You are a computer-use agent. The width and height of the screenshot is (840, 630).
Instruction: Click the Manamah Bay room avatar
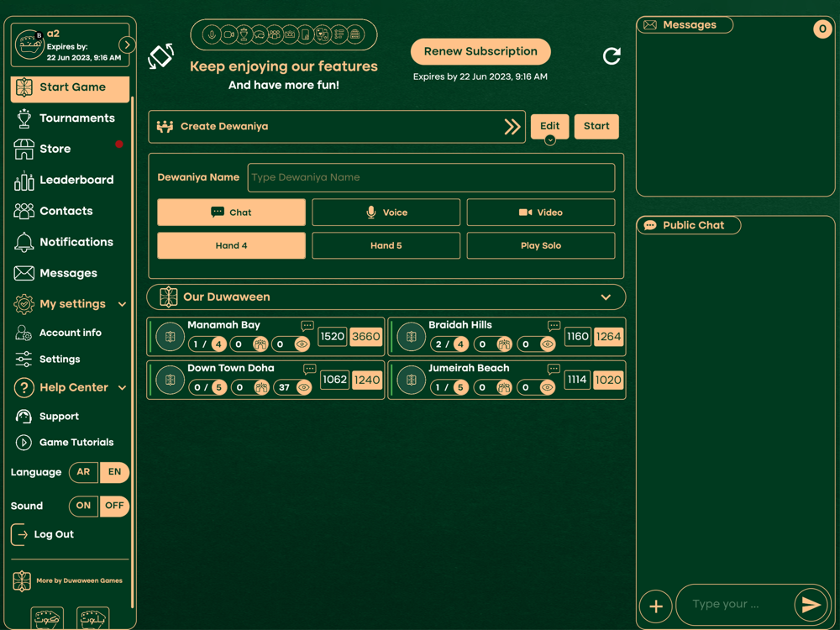(x=171, y=337)
